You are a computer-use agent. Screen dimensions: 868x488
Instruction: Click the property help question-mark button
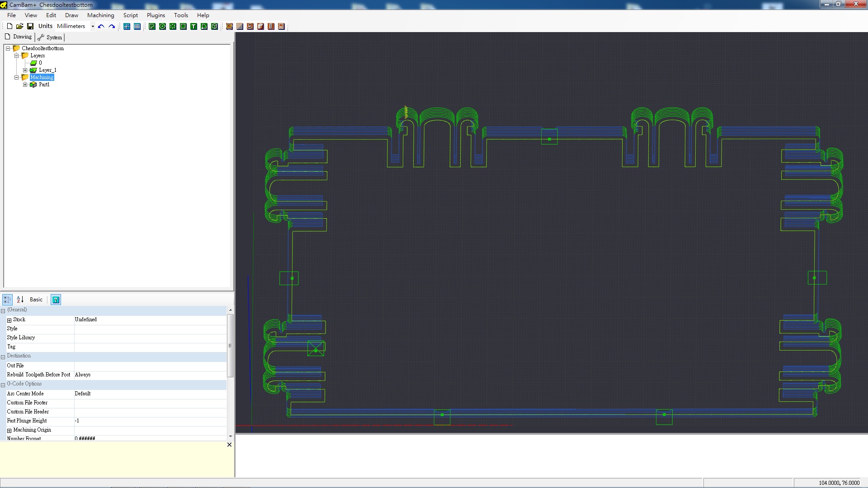point(56,300)
